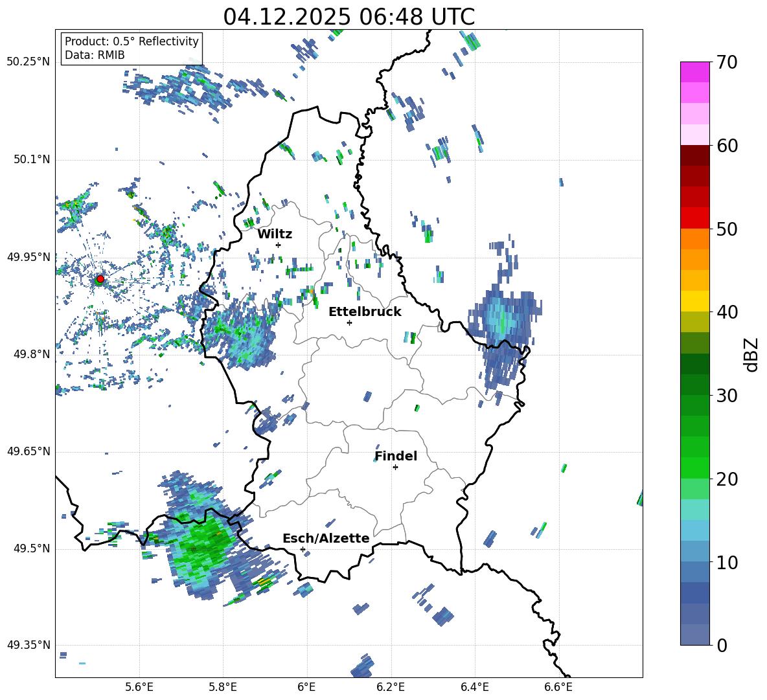
Task: Click the 49.95°N latitude tick label
Action: 29,257
